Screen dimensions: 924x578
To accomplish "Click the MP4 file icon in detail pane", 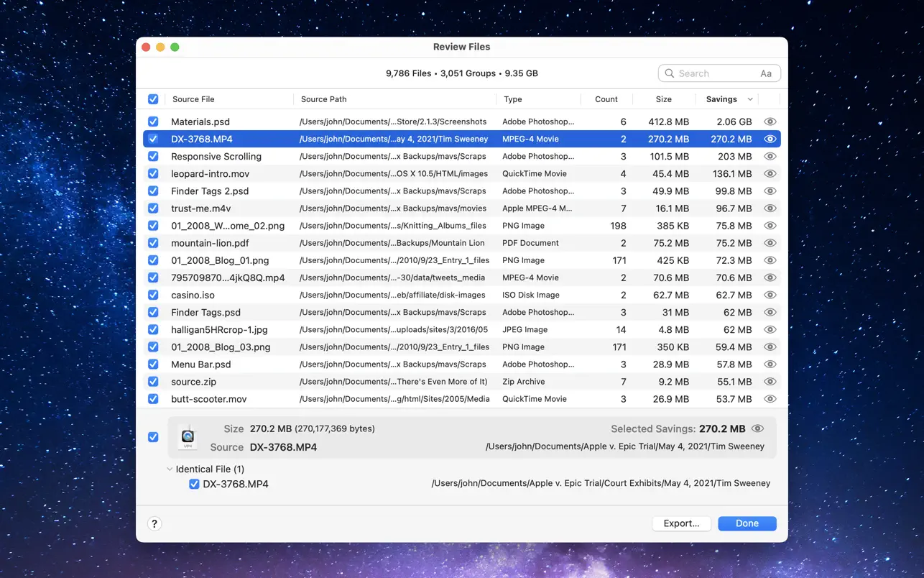I will pyautogui.click(x=188, y=436).
